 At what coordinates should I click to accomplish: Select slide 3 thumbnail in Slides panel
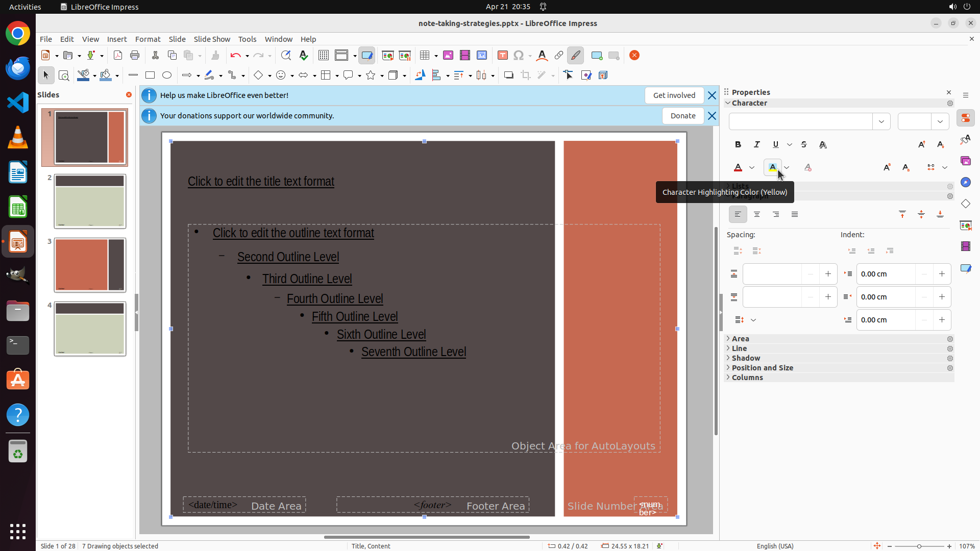click(90, 265)
